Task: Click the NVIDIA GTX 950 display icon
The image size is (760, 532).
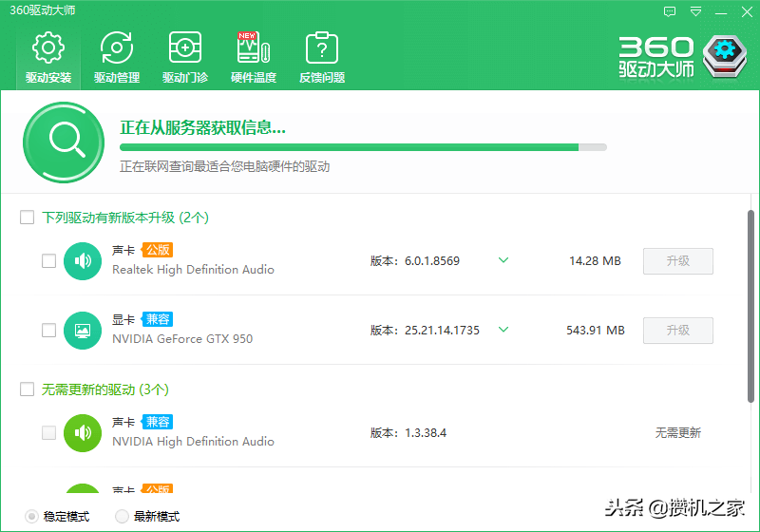Action: click(83, 331)
